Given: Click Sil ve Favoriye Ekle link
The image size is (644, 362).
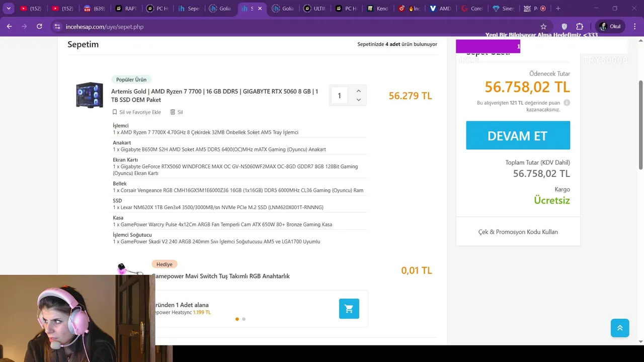Looking at the screenshot, I should [x=140, y=112].
